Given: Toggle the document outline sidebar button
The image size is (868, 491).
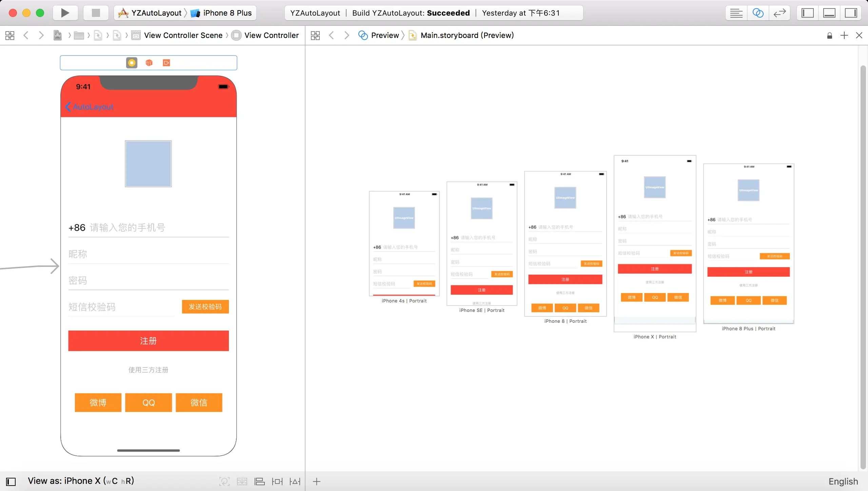Looking at the screenshot, I should click(11, 482).
